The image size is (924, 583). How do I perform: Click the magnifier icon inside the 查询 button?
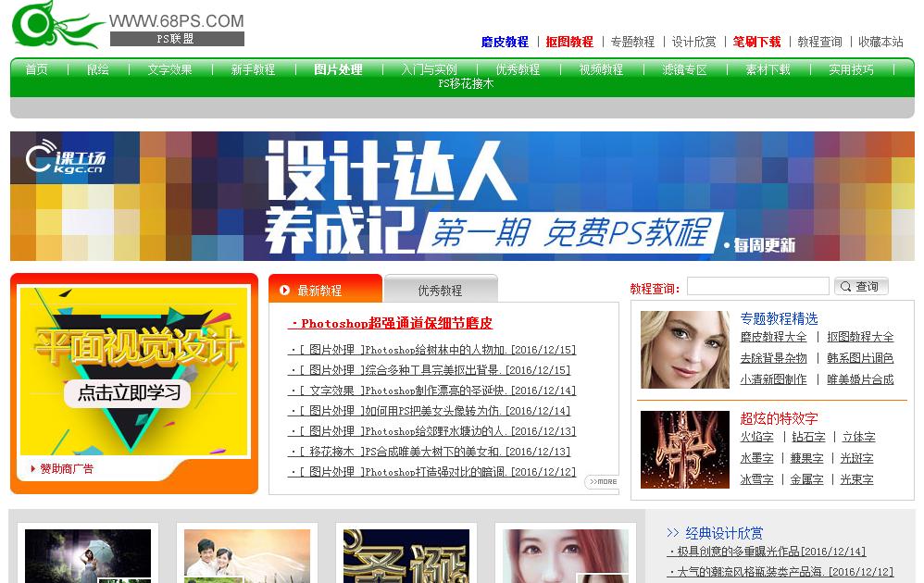pos(843,286)
